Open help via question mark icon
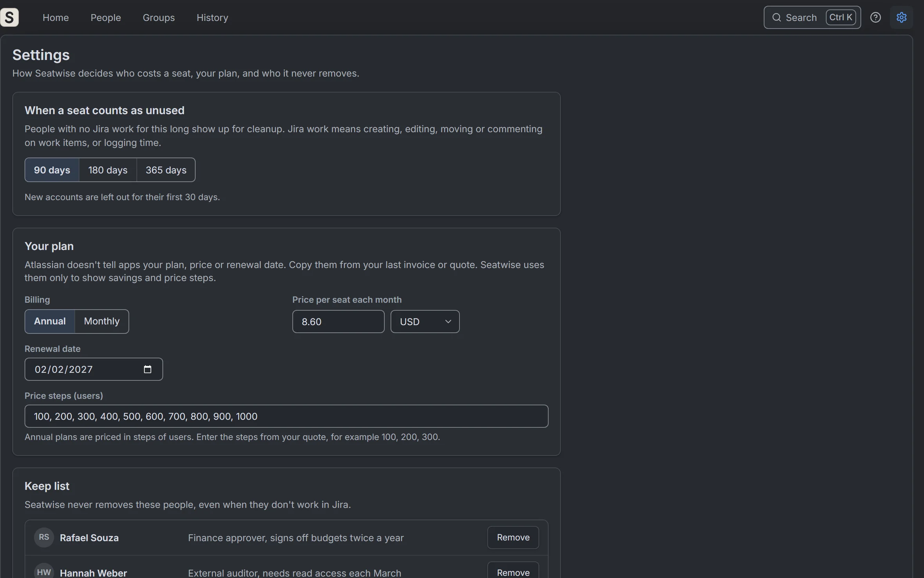Viewport: 924px width, 578px height. [875, 17]
